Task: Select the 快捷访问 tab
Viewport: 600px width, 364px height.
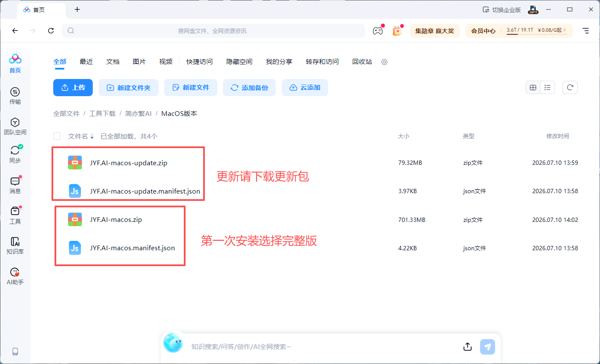Action: click(199, 62)
